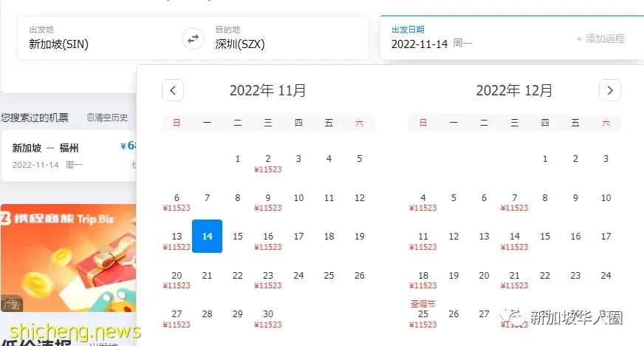Pick November 2 priced ¥11523

tap(268, 163)
